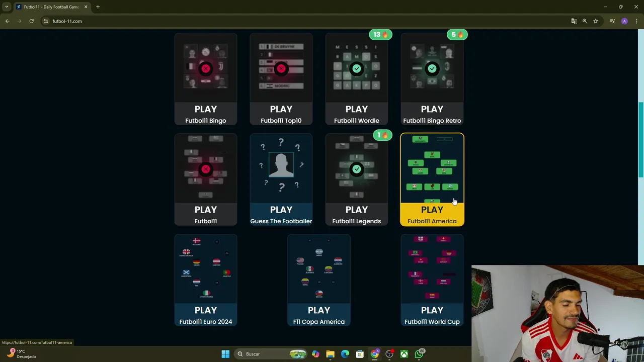Switch to Chrome in the taskbar

(375, 354)
